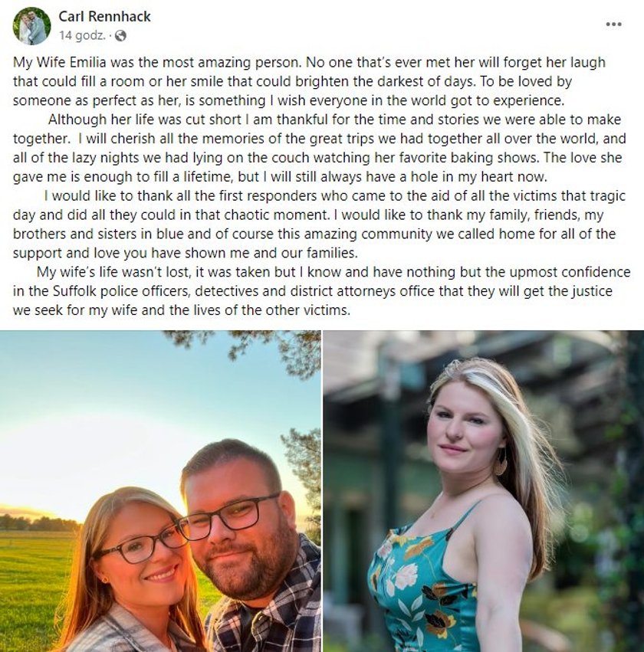Click the line thanking "all the first responders"
The image size is (644, 652).
coord(335,196)
